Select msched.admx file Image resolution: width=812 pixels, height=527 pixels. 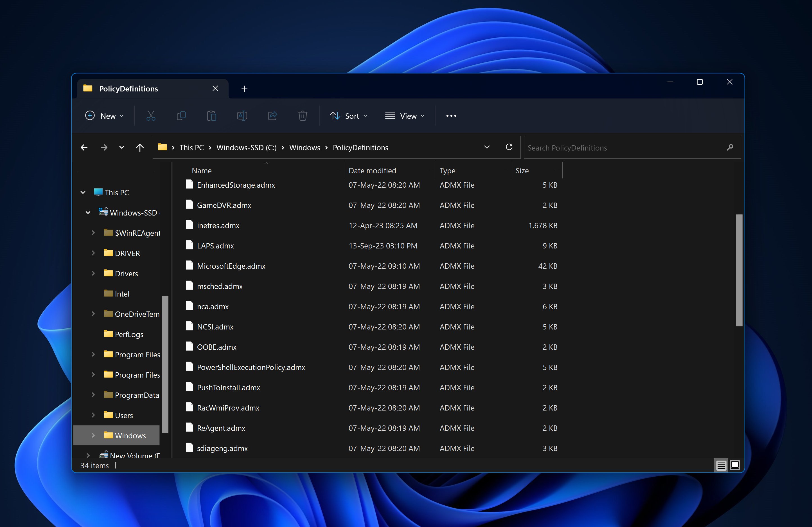pyautogui.click(x=372, y=286)
